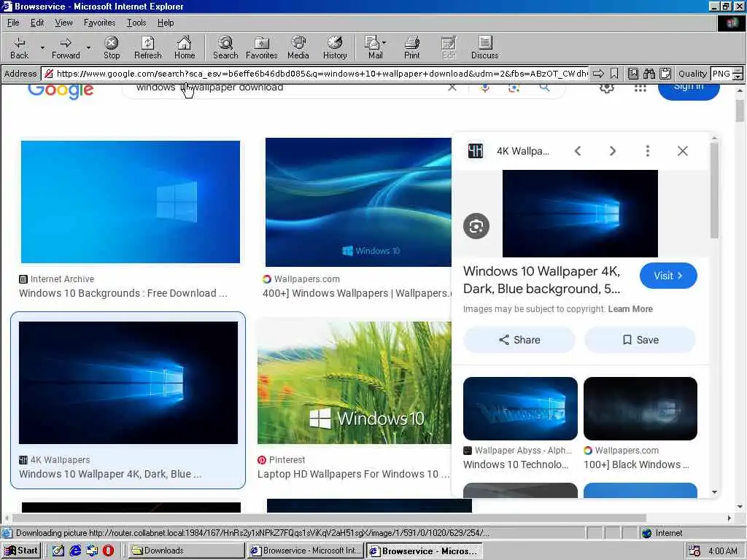Image resolution: width=747 pixels, height=560 pixels.
Task: Open the Tools menu
Action: click(136, 23)
